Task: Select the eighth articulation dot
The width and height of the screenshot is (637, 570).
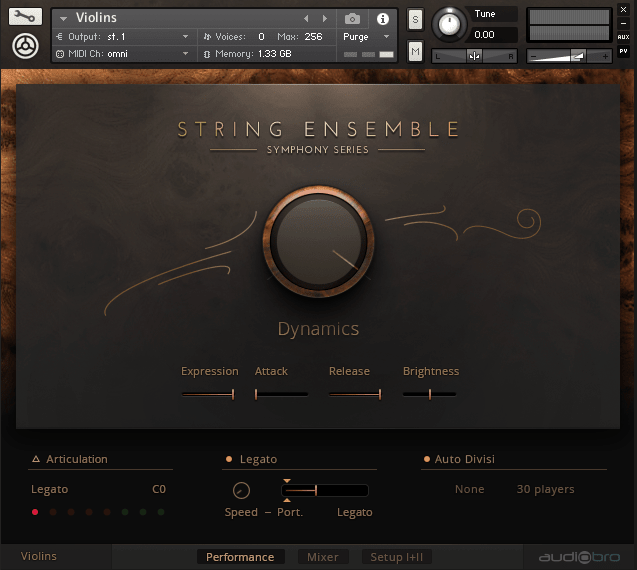Action: coord(161,512)
